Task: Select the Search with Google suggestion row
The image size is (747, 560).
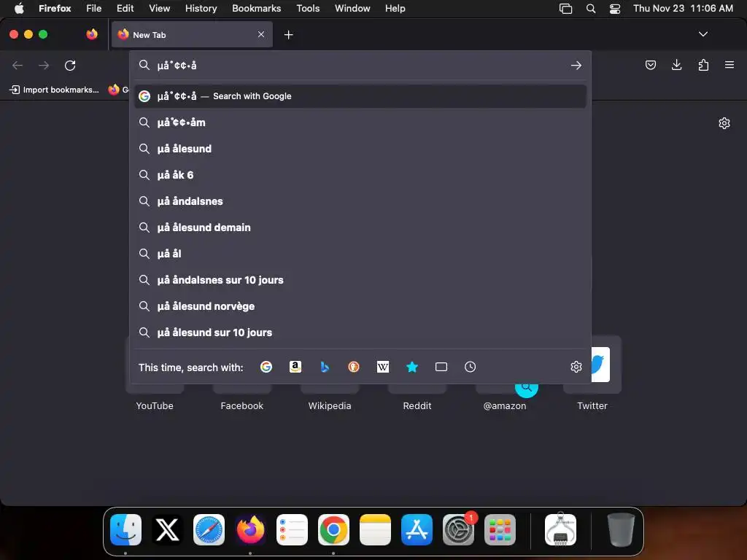Action: coord(360,96)
